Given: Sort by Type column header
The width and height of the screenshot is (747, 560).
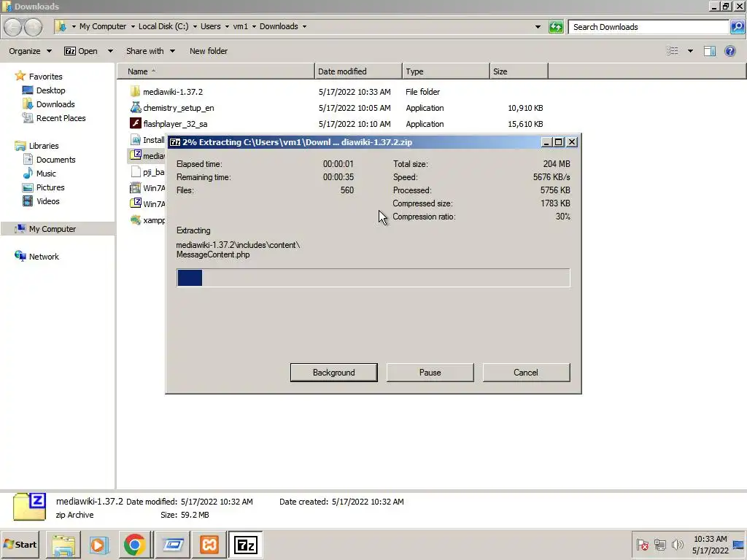Looking at the screenshot, I should click(446, 71).
